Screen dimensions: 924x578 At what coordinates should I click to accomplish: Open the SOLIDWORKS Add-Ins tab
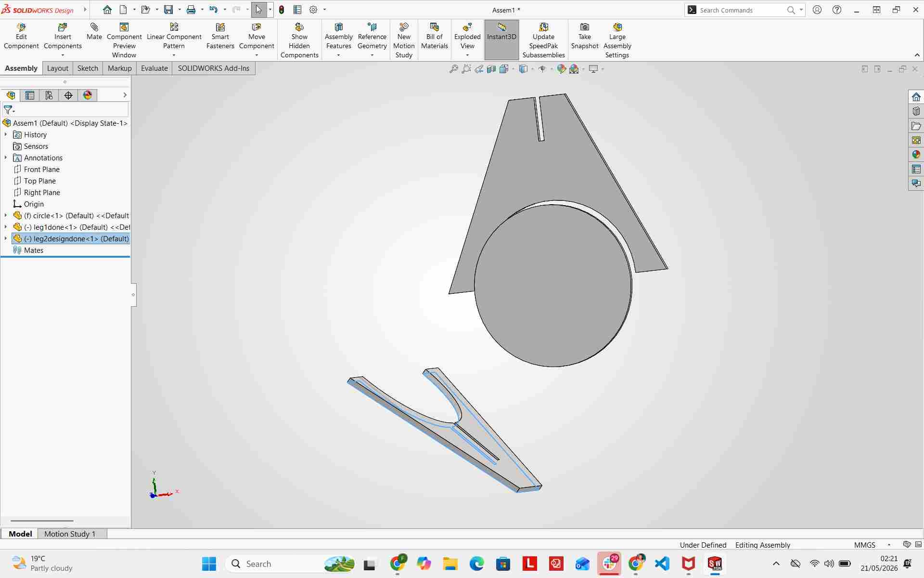tap(214, 68)
